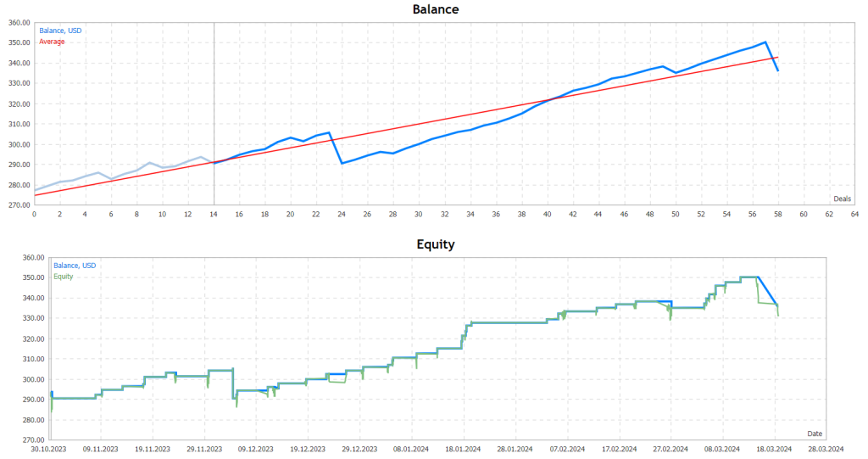The width and height of the screenshot is (868, 459).
Task: Click the balance peak near deal 57
Action: (765, 42)
